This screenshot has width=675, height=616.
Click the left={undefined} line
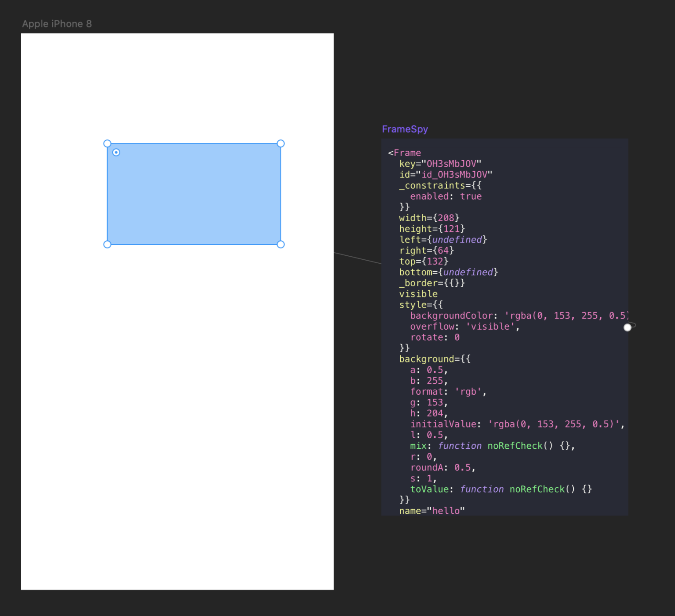tap(443, 240)
